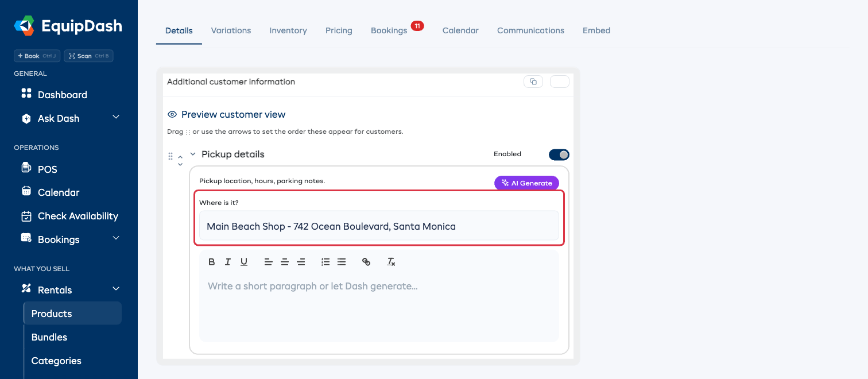This screenshot has height=379, width=868.
Task: Click the POS register icon
Action: point(26,168)
